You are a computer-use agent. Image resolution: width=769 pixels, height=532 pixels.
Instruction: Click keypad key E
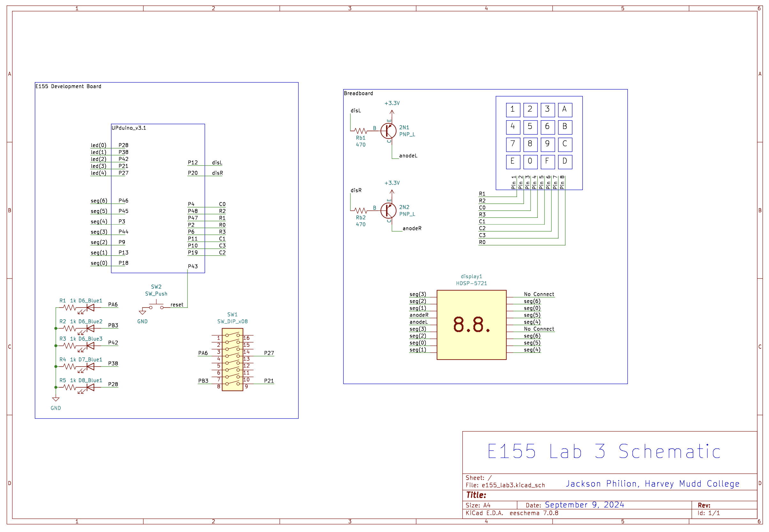(x=513, y=162)
